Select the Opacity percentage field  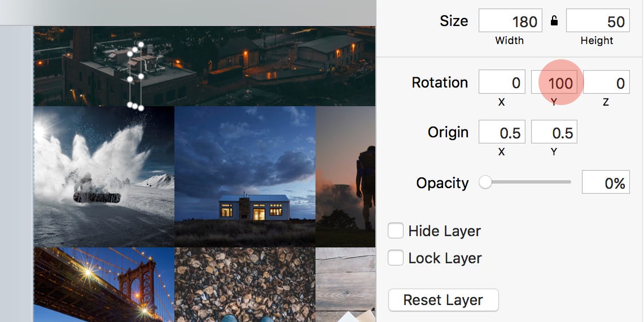point(606,182)
